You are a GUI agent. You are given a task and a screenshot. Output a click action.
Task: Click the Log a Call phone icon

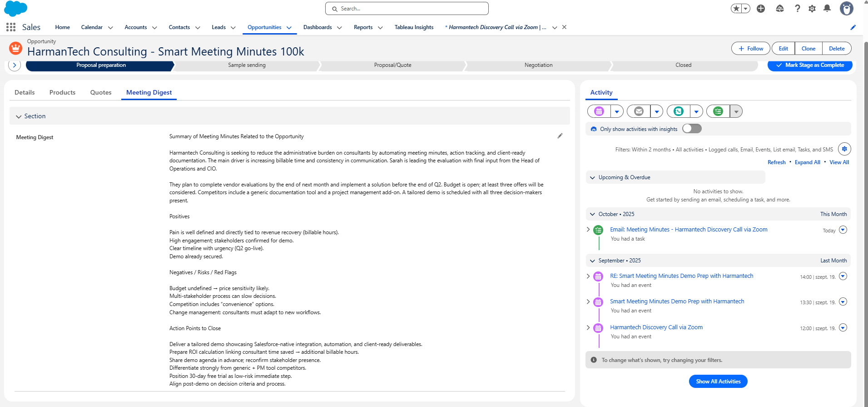[x=679, y=111]
